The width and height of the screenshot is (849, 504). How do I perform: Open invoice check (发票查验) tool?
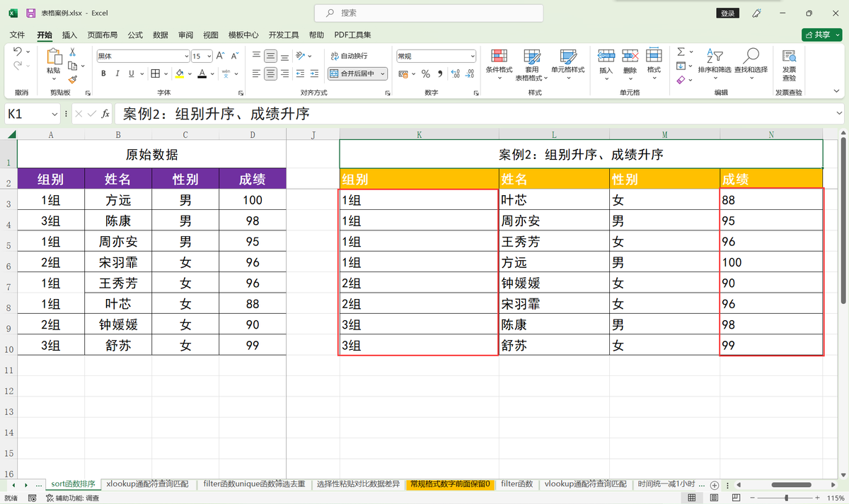point(789,66)
